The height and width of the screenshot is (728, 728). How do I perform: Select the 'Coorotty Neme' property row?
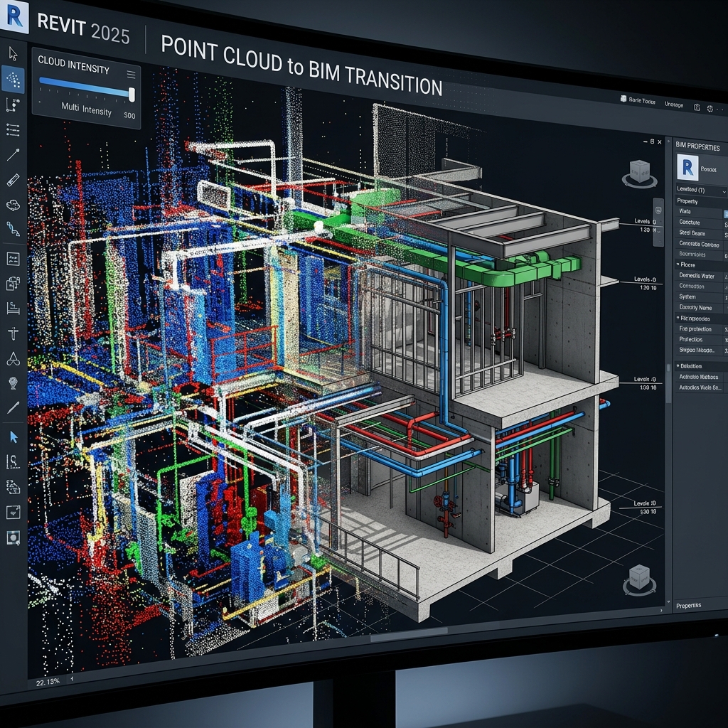coord(701,307)
